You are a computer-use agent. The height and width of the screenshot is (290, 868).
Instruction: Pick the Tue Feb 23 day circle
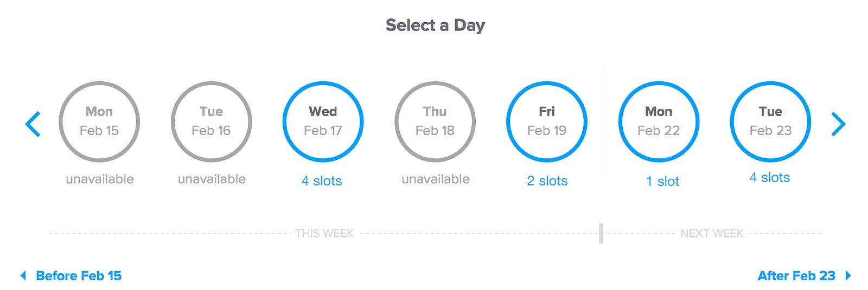click(770, 121)
